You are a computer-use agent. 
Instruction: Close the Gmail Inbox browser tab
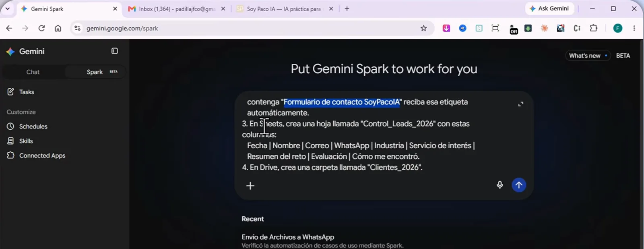(x=223, y=9)
